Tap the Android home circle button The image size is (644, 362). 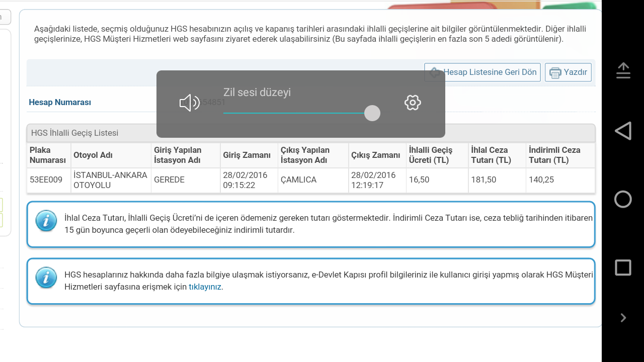pyautogui.click(x=623, y=199)
